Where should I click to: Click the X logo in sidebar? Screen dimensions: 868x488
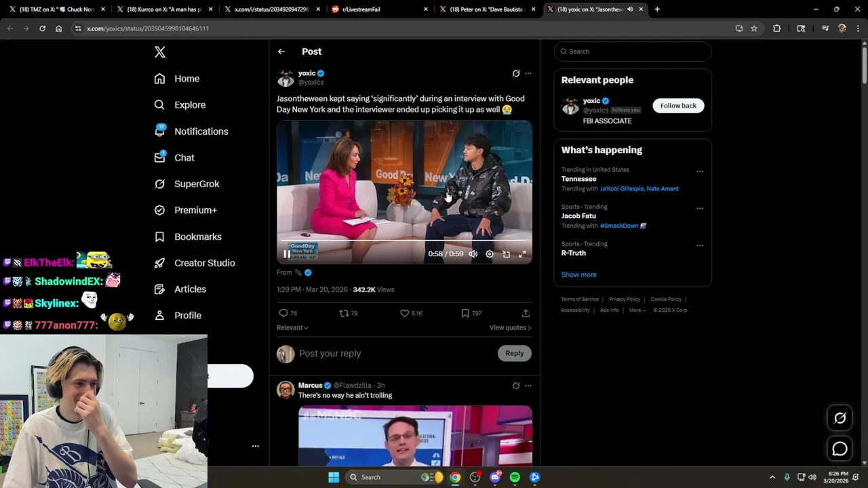pos(160,52)
